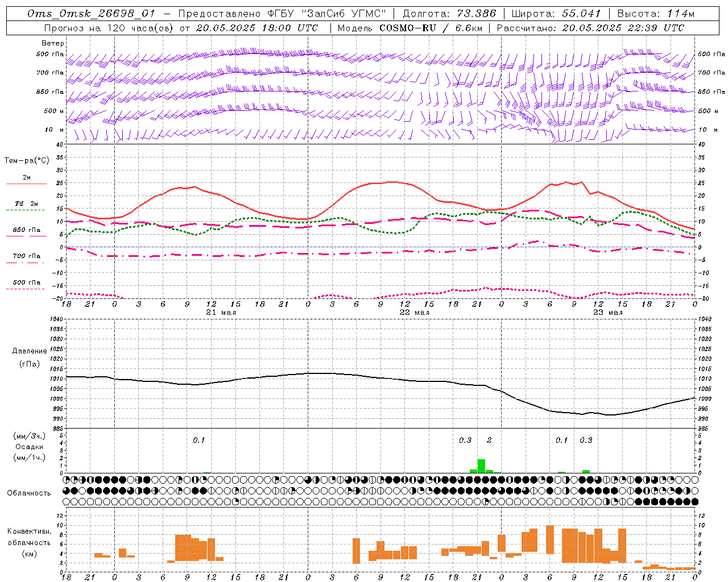Image resolution: width=728 pixels, height=582 pixels.
Task: Select the date label "22 мая"
Action: click(414, 313)
